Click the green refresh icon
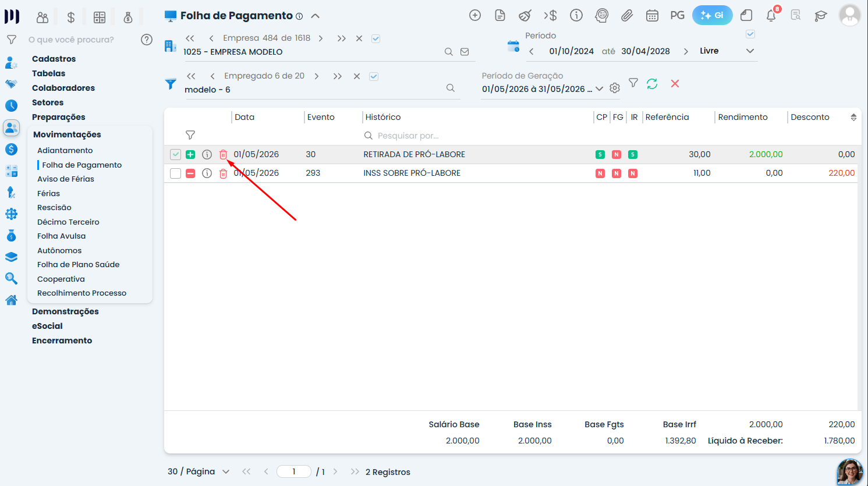 pyautogui.click(x=652, y=84)
